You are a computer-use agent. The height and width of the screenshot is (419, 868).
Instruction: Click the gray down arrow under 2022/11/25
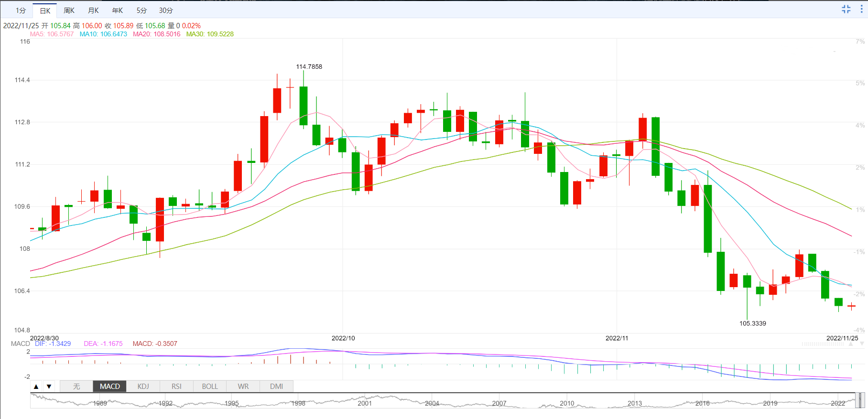tap(861, 344)
